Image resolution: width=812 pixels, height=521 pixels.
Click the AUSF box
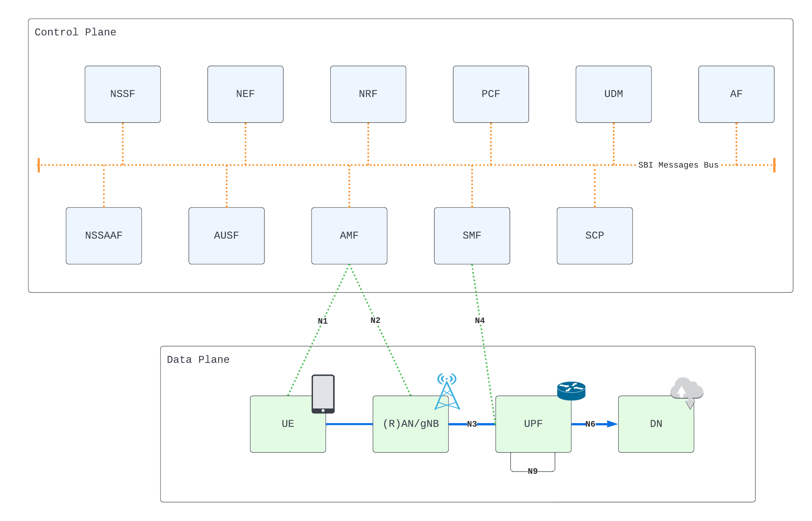coord(226,236)
